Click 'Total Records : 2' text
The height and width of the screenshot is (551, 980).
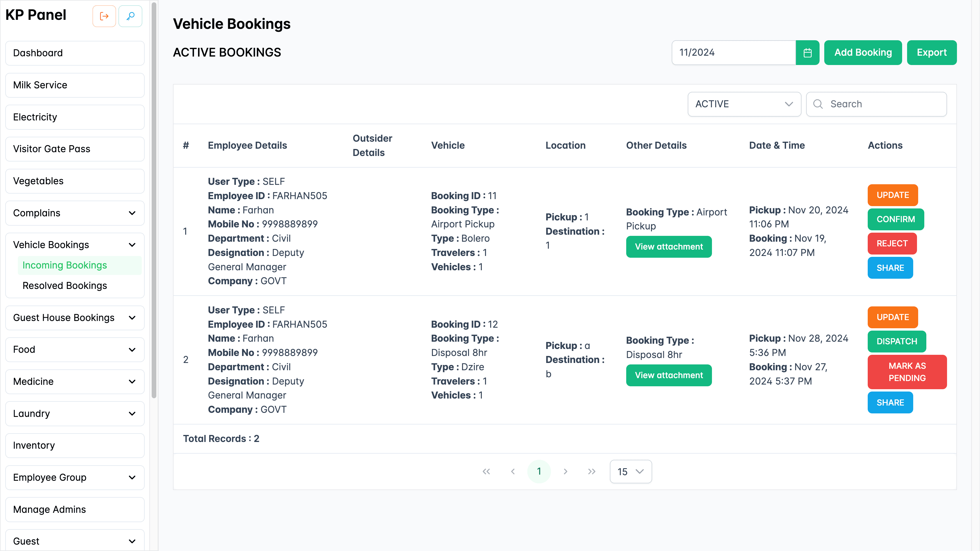221,439
